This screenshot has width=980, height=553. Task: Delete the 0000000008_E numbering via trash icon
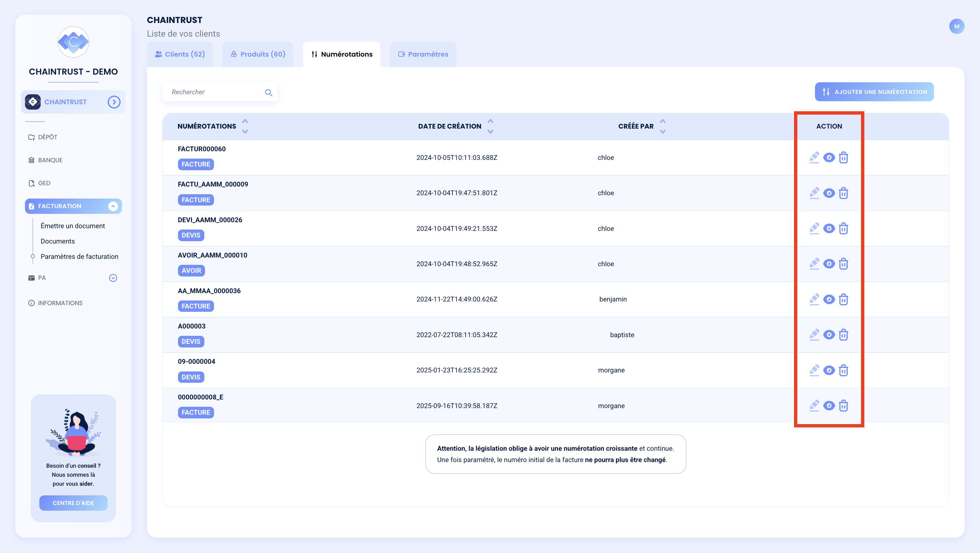843,406
